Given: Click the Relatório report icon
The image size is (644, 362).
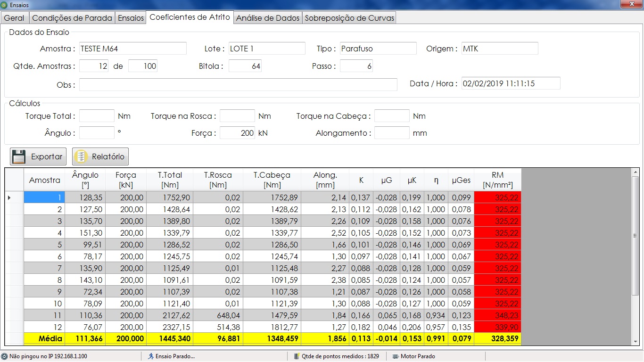Looking at the screenshot, I should point(81,156).
